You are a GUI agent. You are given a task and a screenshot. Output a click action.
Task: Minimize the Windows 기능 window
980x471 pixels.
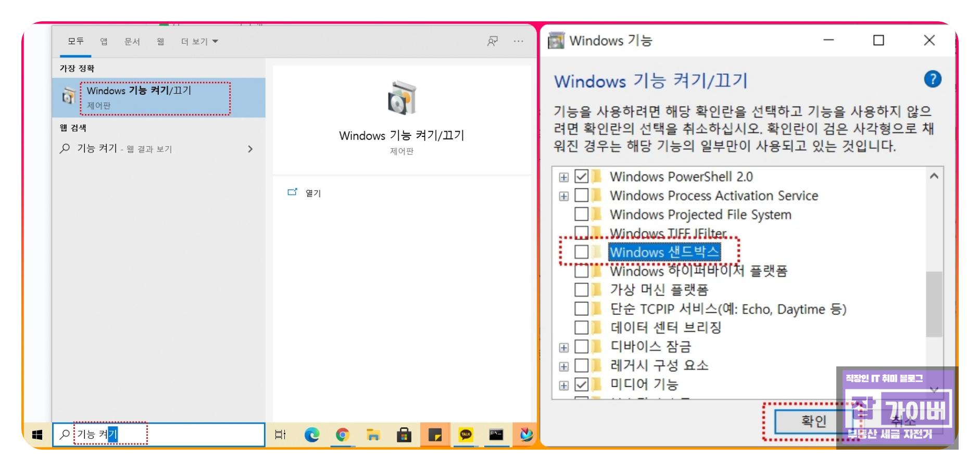[828, 41]
